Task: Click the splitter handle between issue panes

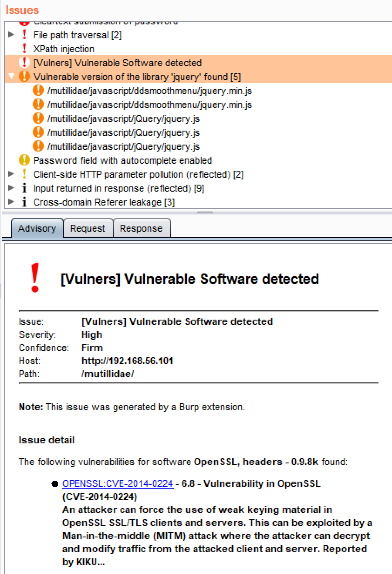Action: pyautogui.click(x=206, y=213)
